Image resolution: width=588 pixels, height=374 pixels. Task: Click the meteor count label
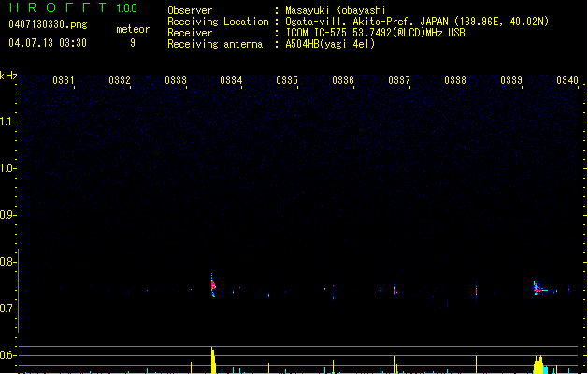[x=133, y=29]
